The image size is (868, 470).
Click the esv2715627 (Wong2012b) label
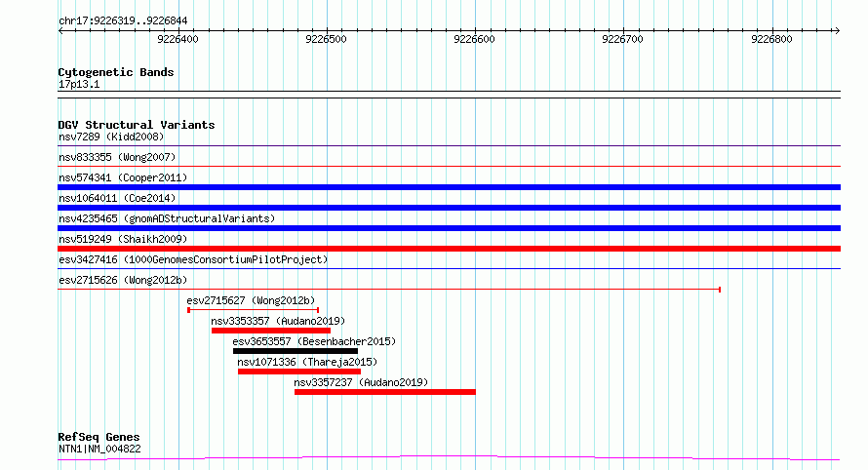[x=251, y=300]
